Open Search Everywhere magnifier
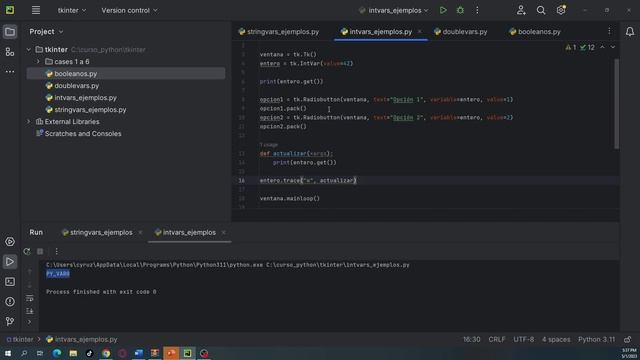 (541, 10)
